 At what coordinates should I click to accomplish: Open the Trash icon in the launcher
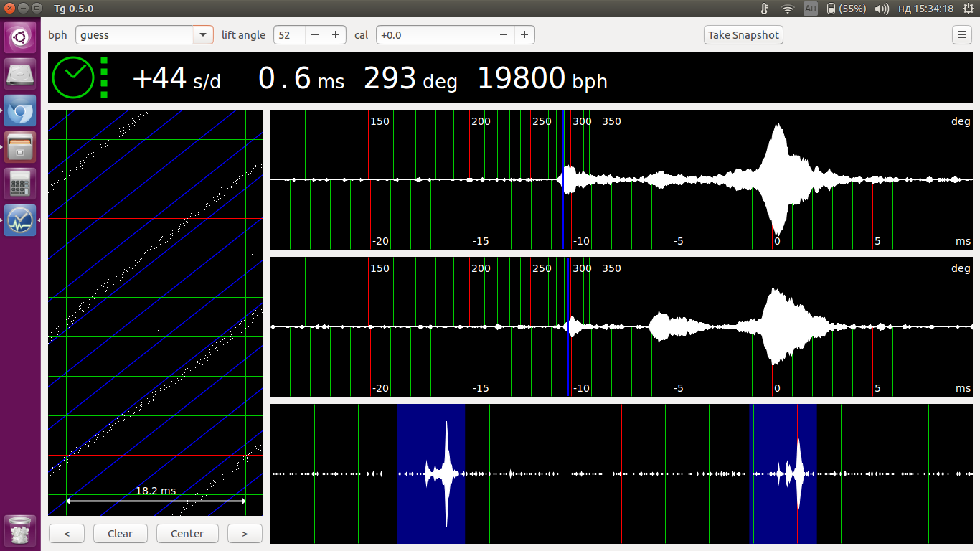coord(20,530)
